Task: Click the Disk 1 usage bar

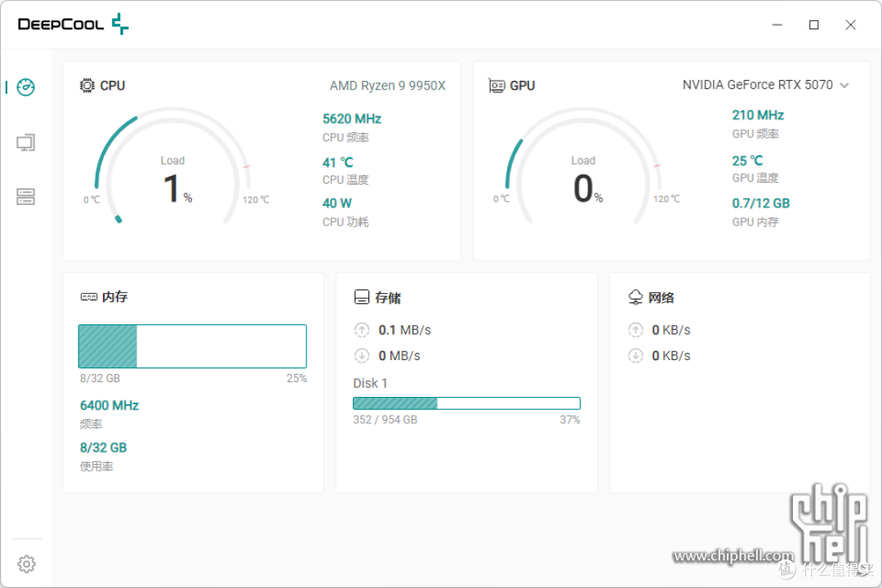Action: 466,403
